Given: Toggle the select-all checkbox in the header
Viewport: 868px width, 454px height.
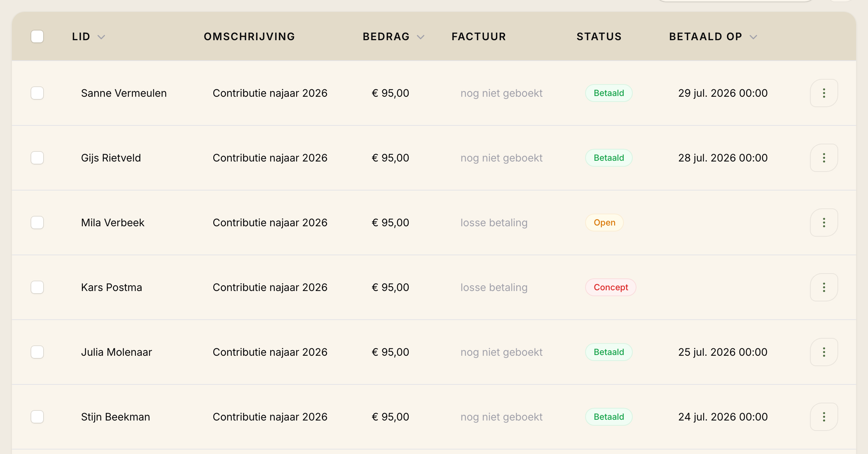Looking at the screenshot, I should click(x=37, y=36).
